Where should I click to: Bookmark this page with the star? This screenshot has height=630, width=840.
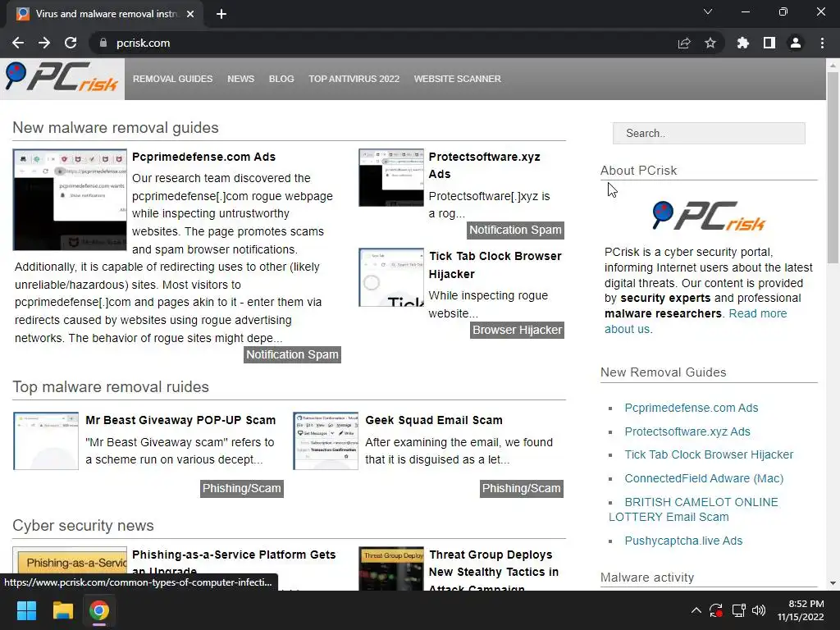710,43
